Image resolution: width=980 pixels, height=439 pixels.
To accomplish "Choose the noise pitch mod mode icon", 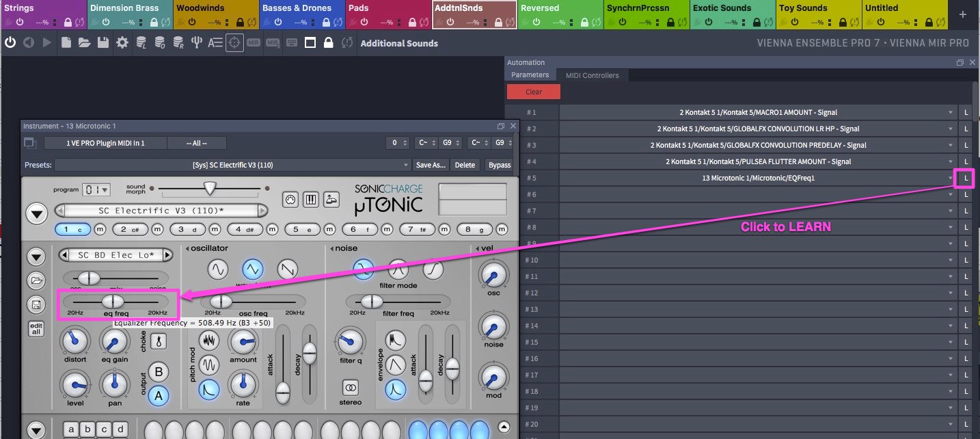I will click(x=208, y=340).
